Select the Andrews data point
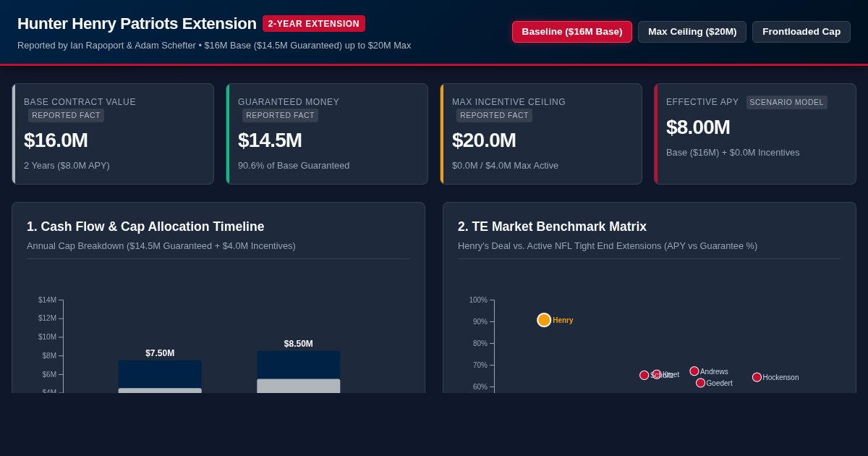Viewport: 868px width, 456px height. coord(694,371)
